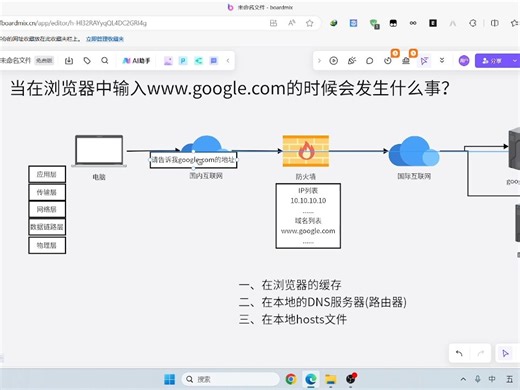520x390 pixels.
Task: Select the pointer tool at bottom right
Action: point(505,353)
